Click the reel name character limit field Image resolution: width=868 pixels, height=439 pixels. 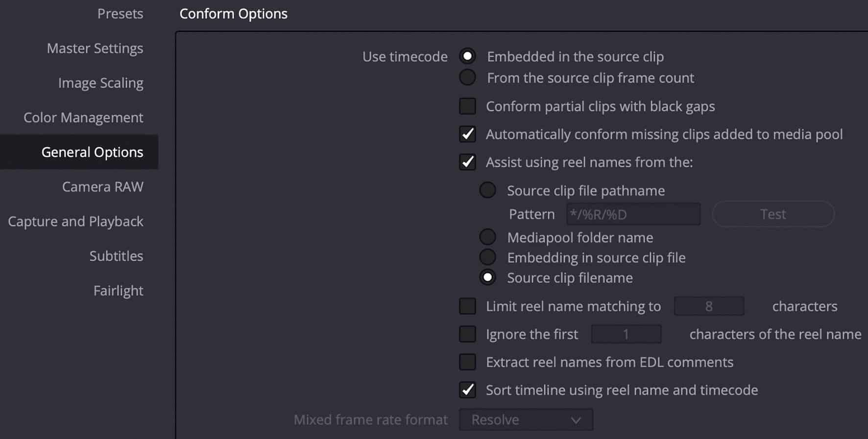[x=709, y=306]
